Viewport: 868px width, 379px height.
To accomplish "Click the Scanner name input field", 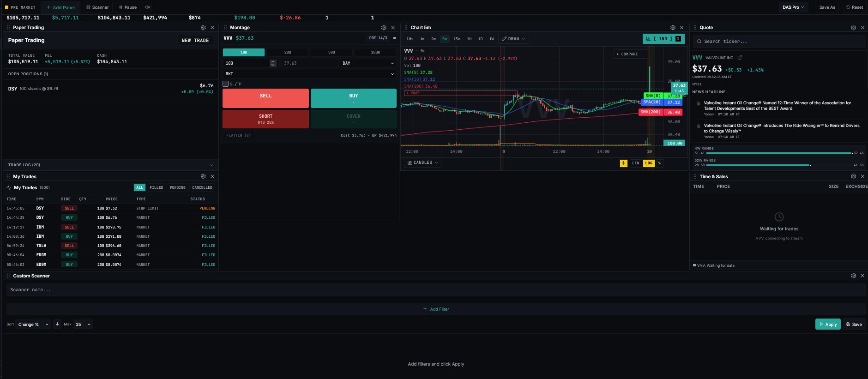I will tap(436, 290).
